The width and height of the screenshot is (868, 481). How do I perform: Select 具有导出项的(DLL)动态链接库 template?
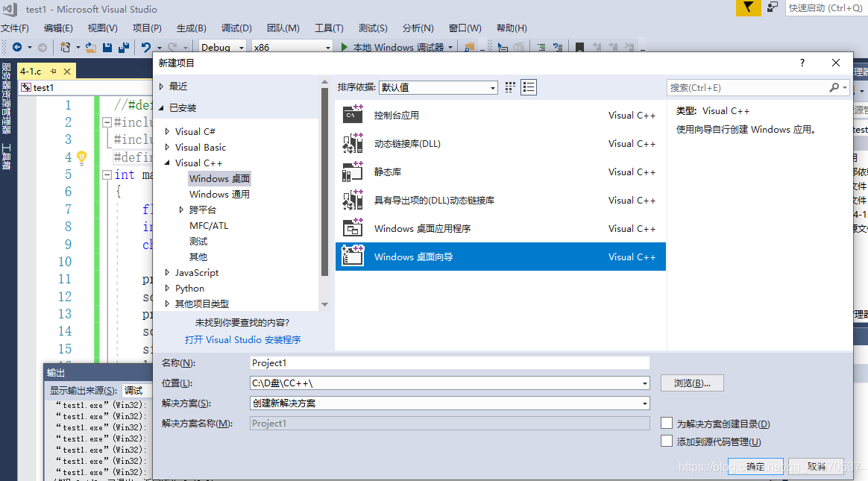tap(500, 200)
